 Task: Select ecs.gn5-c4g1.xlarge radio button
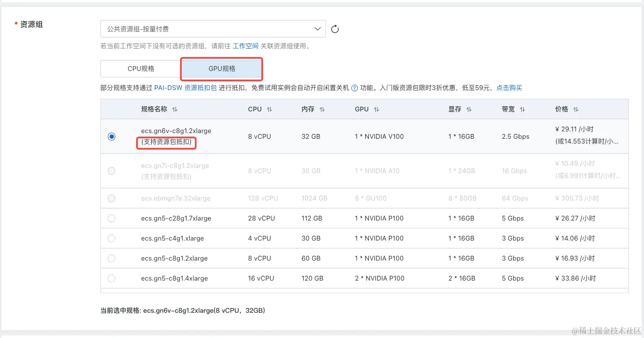coord(112,238)
